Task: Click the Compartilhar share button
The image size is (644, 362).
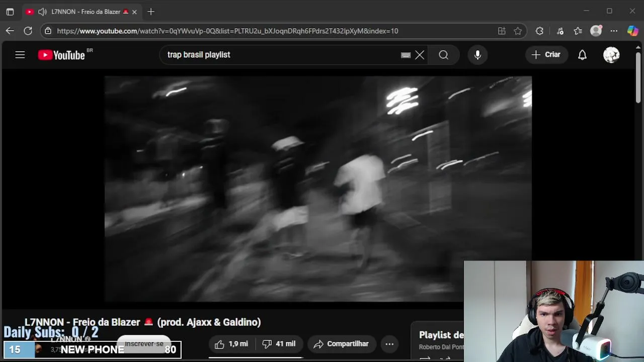Action: tap(341, 344)
